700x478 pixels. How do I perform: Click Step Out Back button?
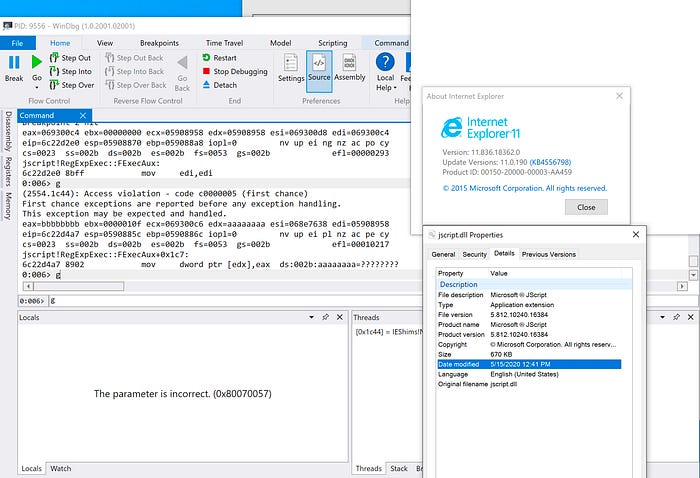[x=134, y=58]
